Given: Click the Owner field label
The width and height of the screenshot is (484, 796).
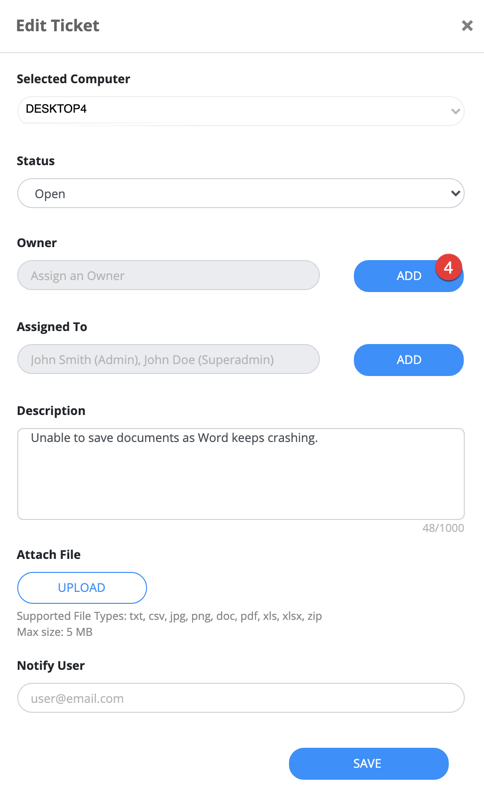Looking at the screenshot, I should (x=37, y=243).
